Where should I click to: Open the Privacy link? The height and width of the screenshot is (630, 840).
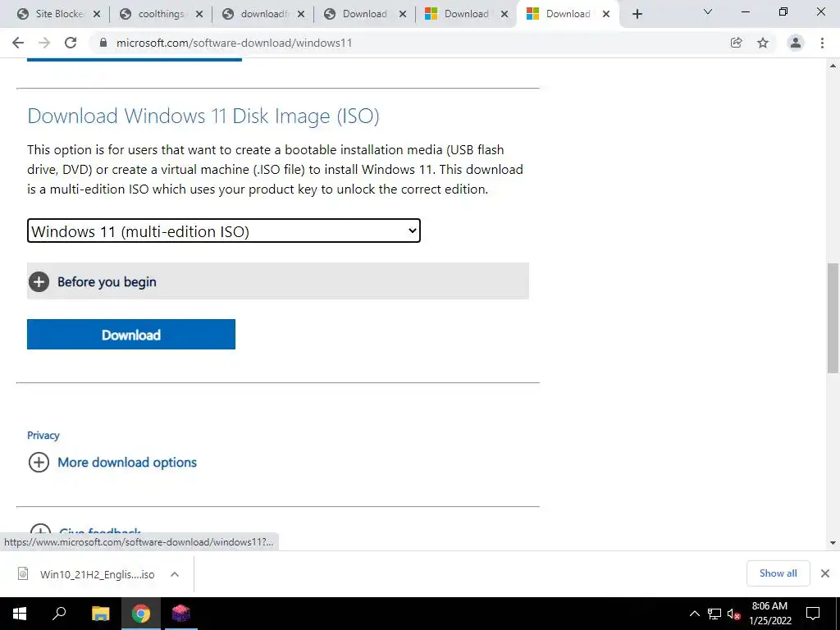(x=43, y=436)
